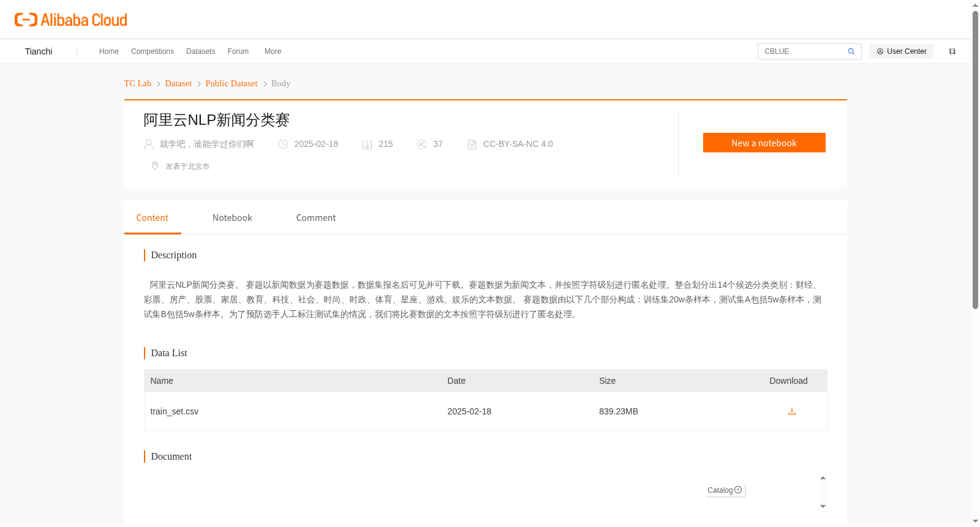The width and height of the screenshot is (980, 527).
Task: Click the New a notebook button
Action: [x=764, y=143]
